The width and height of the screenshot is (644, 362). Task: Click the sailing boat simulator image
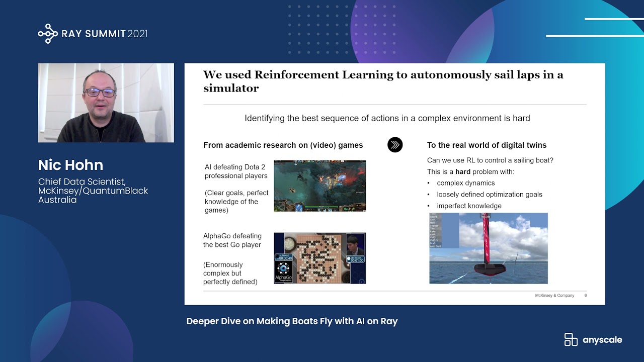[x=488, y=248]
